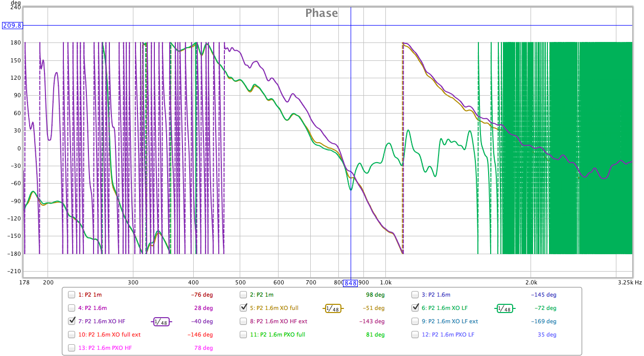Click the '2.0k' frequency axis label
The height and width of the screenshot is (356, 644).
click(531, 282)
